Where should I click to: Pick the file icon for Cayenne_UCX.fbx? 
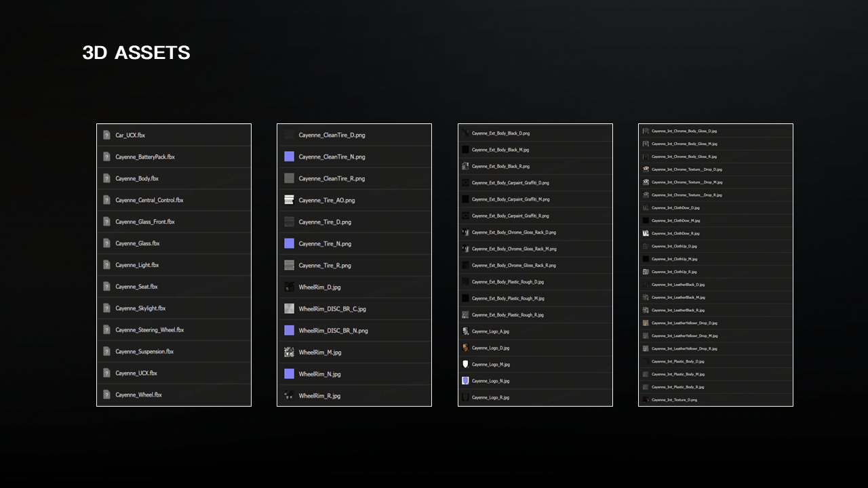(x=106, y=373)
